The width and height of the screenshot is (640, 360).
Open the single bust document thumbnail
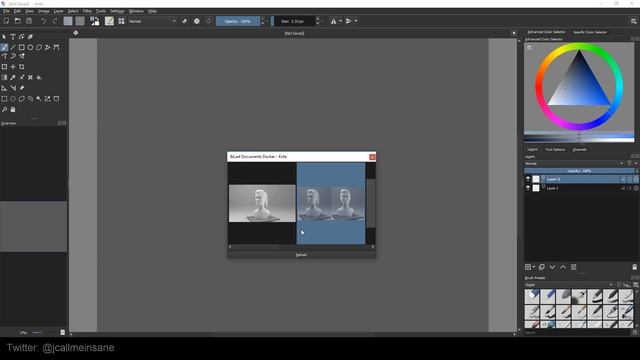[262, 203]
